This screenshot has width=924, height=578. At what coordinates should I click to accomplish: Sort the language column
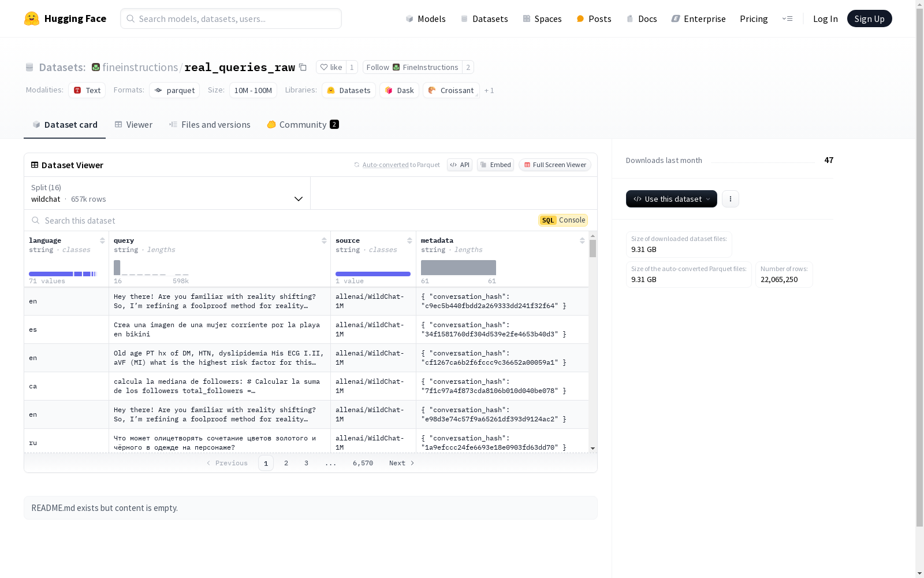coord(102,240)
